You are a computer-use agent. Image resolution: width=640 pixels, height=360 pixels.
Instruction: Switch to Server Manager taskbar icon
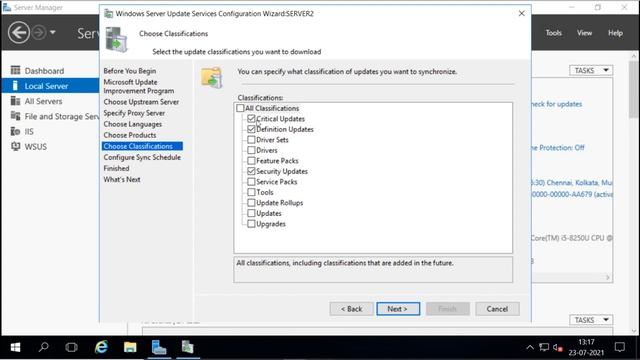(159, 347)
